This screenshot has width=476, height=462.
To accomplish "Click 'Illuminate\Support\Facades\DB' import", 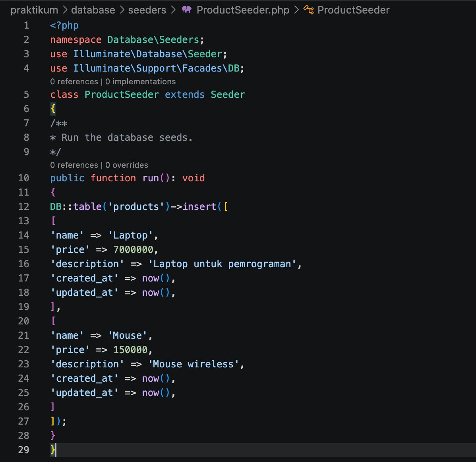I will (156, 68).
